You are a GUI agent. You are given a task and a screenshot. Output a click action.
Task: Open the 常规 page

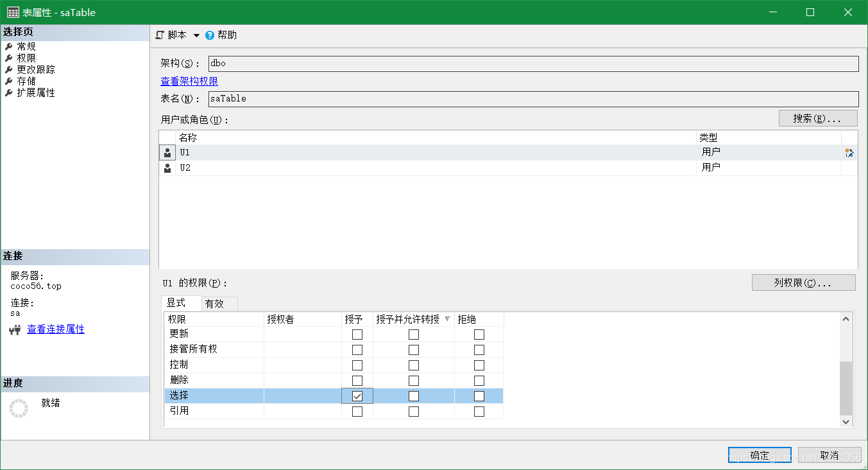[26, 47]
